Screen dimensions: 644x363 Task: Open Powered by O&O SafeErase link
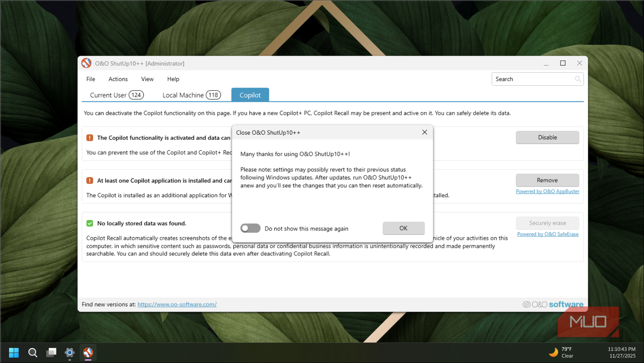pyautogui.click(x=548, y=234)
